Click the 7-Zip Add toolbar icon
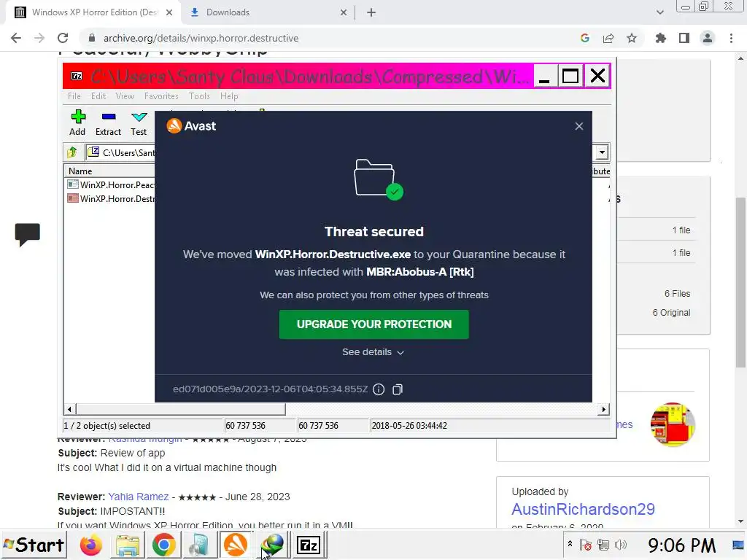The width and height of the screenshot is (747, 560). coord(77,122)
